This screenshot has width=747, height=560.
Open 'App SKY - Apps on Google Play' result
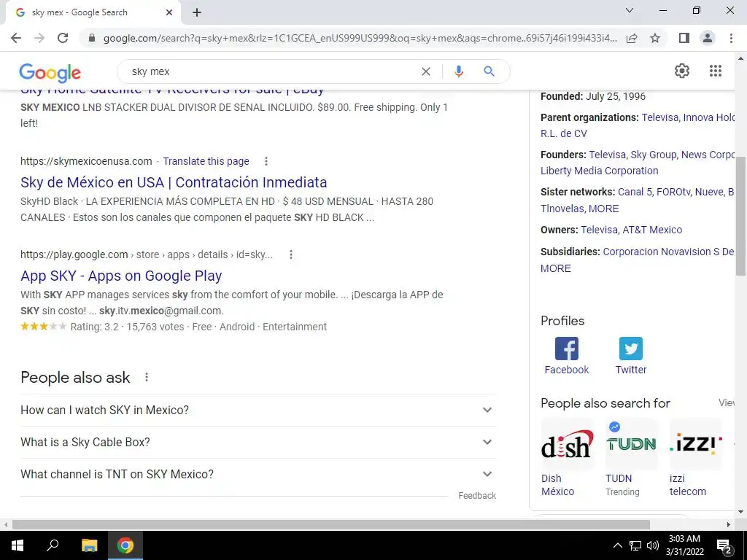point(121,276)
